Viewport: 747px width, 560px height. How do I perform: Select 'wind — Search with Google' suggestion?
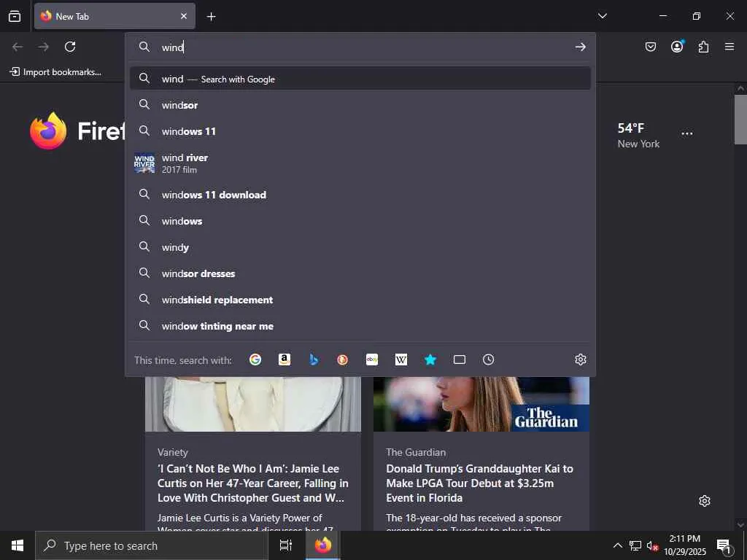[360, 79]
